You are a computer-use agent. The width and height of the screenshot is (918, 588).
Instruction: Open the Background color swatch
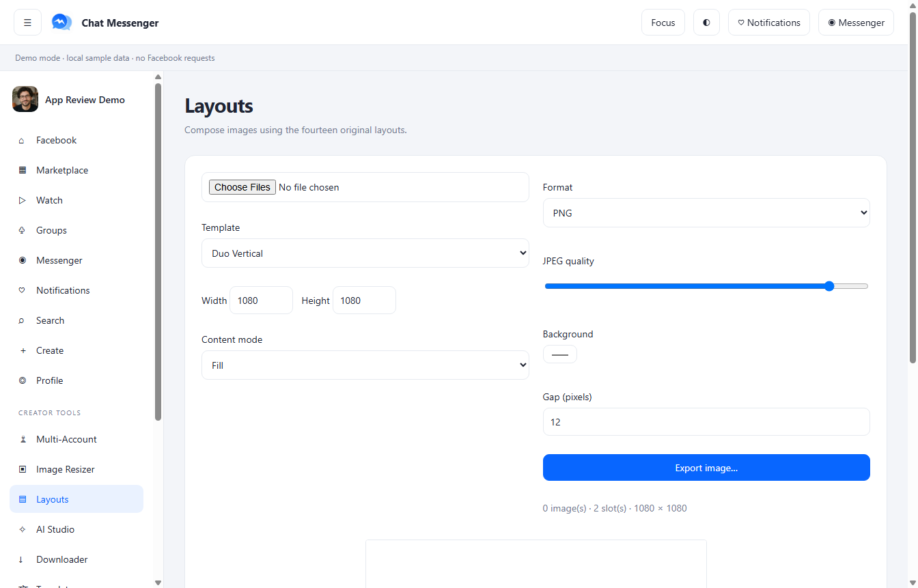559,354
